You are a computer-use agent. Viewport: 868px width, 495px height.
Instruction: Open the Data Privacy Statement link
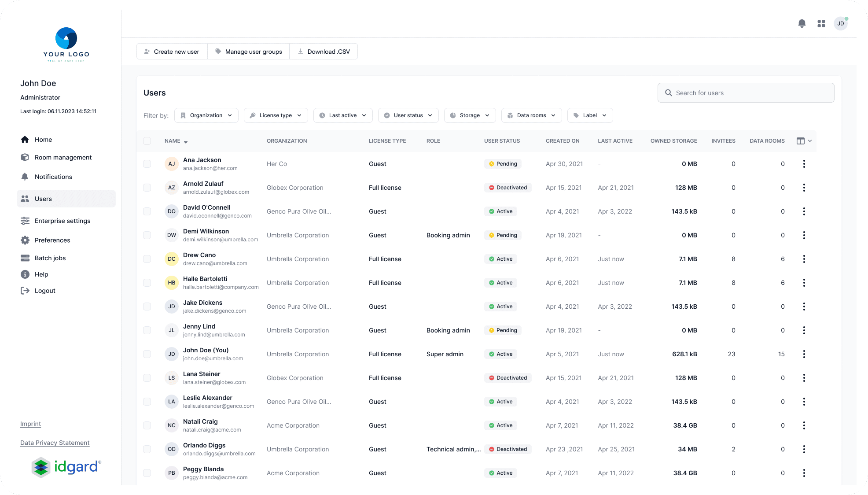click(x=55, y=443)
